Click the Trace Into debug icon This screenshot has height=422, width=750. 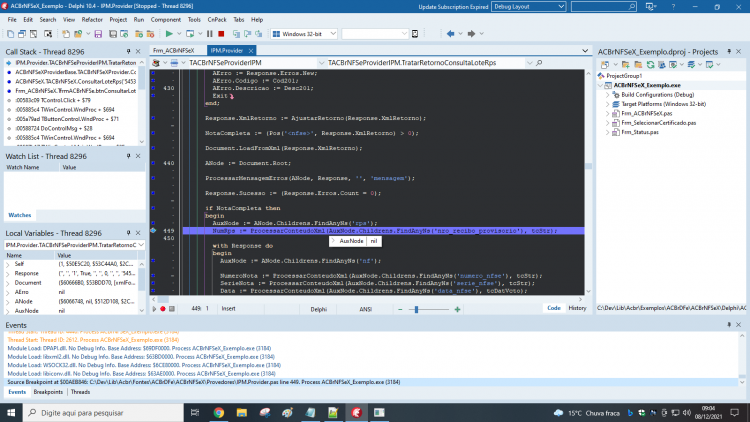tap(236, 34)
